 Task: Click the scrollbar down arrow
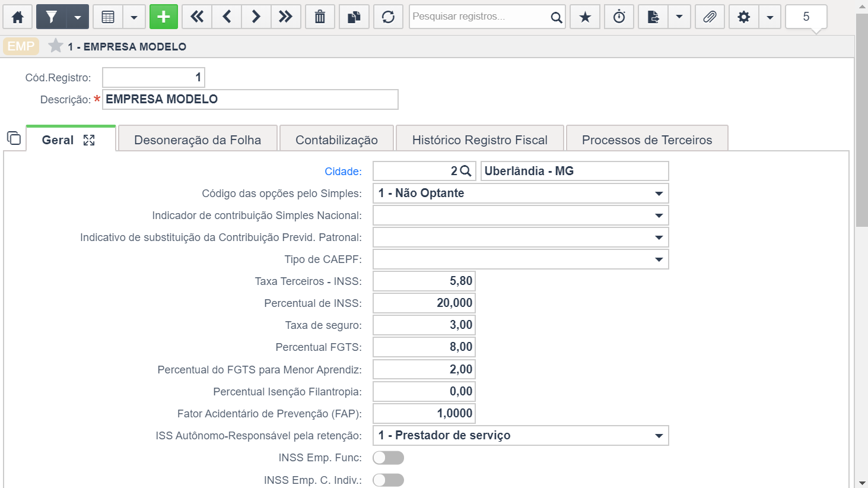pos(862,483)
